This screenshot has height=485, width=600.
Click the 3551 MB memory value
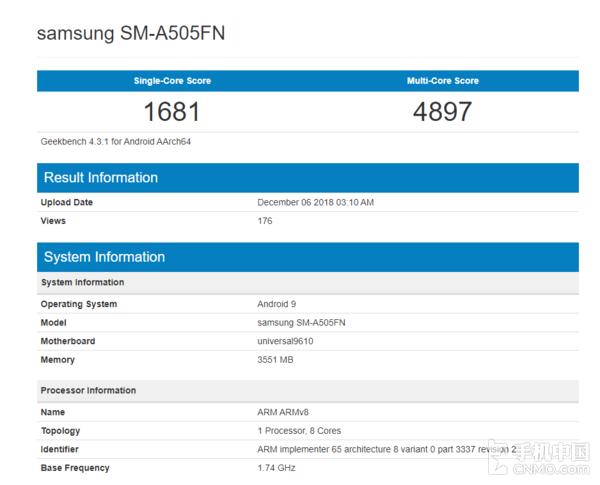(275, 360)
